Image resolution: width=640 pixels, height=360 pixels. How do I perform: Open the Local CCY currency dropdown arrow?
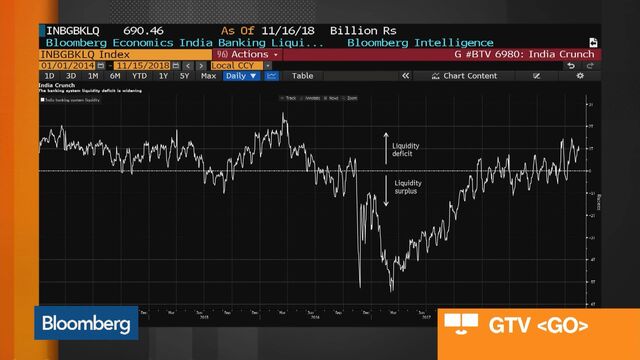pos(268,66)
